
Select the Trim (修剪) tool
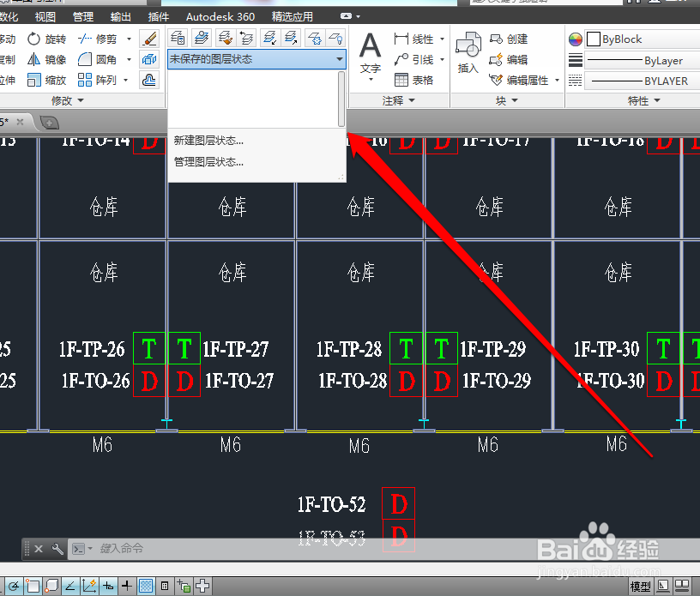point(97,39)
